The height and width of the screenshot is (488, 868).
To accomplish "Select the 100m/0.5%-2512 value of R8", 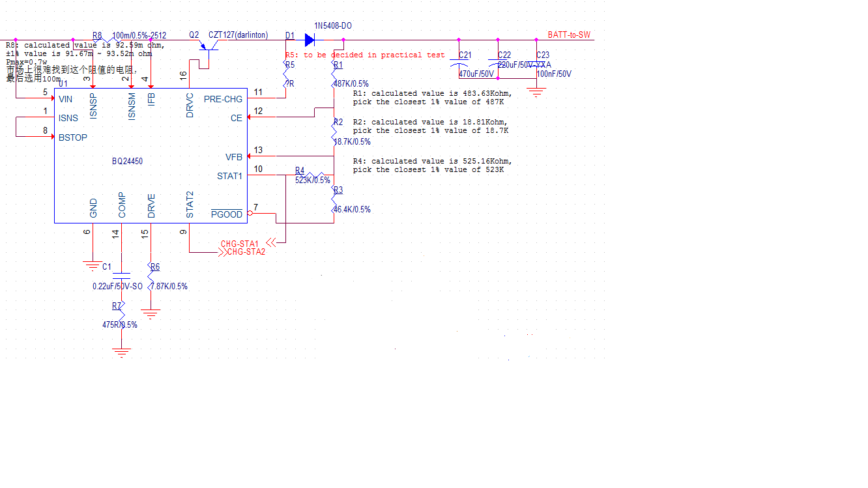I will click(x=139, y=36).
